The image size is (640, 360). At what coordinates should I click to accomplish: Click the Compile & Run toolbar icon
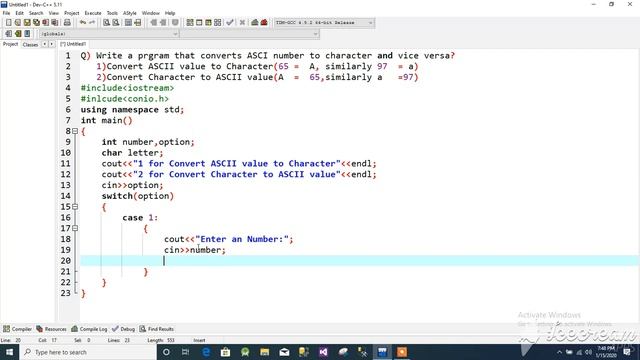tap(208, 23)
